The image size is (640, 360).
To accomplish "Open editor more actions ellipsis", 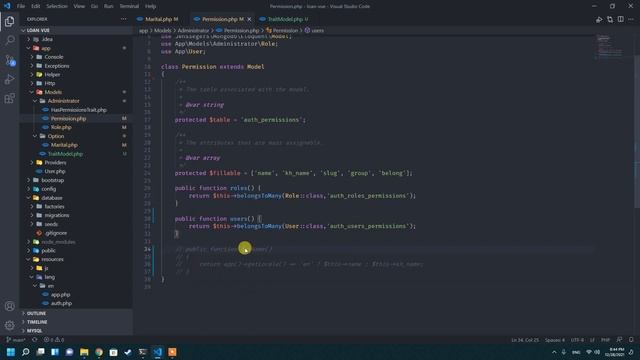I will tap(631, 19).
